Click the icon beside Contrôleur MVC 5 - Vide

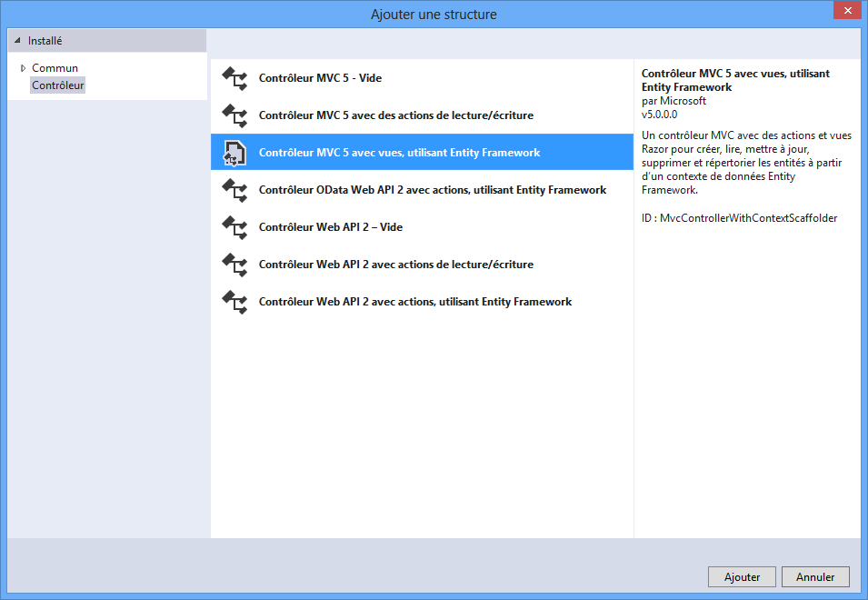coord(234,78)
